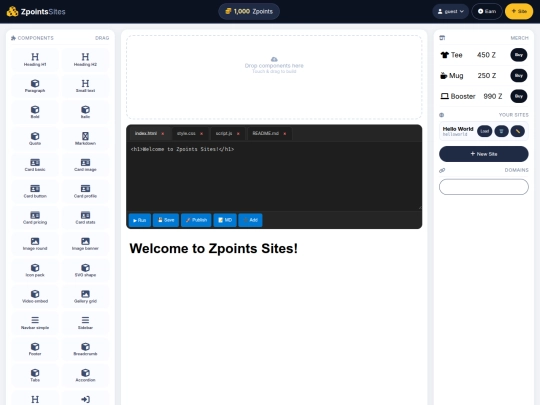The width and height of the screenshot is (540, 405).
Task: Open the guest user dropdown
Action: [450, 11]
